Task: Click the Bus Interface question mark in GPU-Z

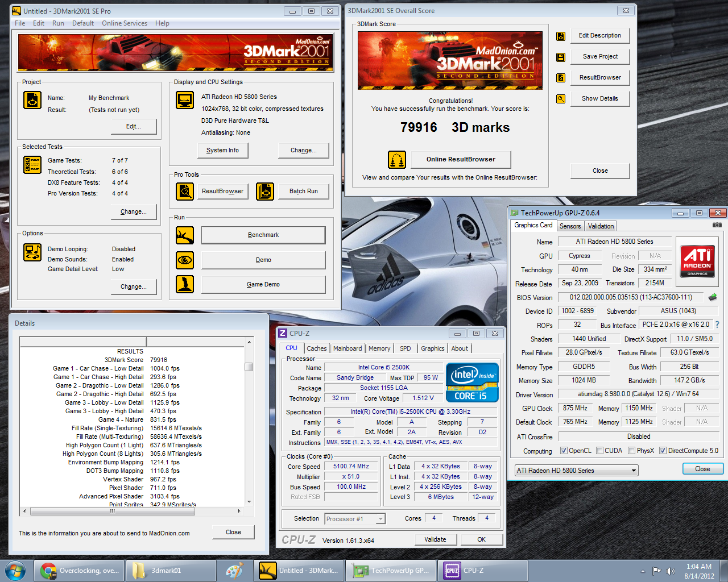Action: (x=717, y=325)
